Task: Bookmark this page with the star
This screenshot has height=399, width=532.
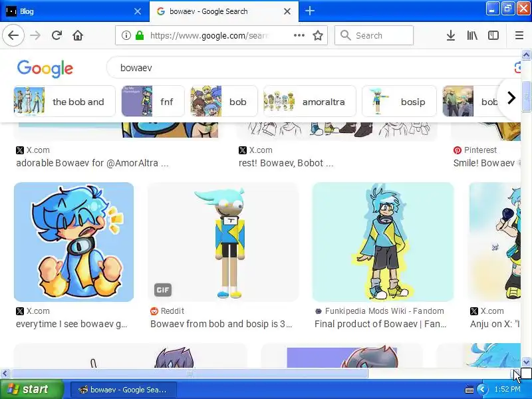Action: [x=318, y=35]
